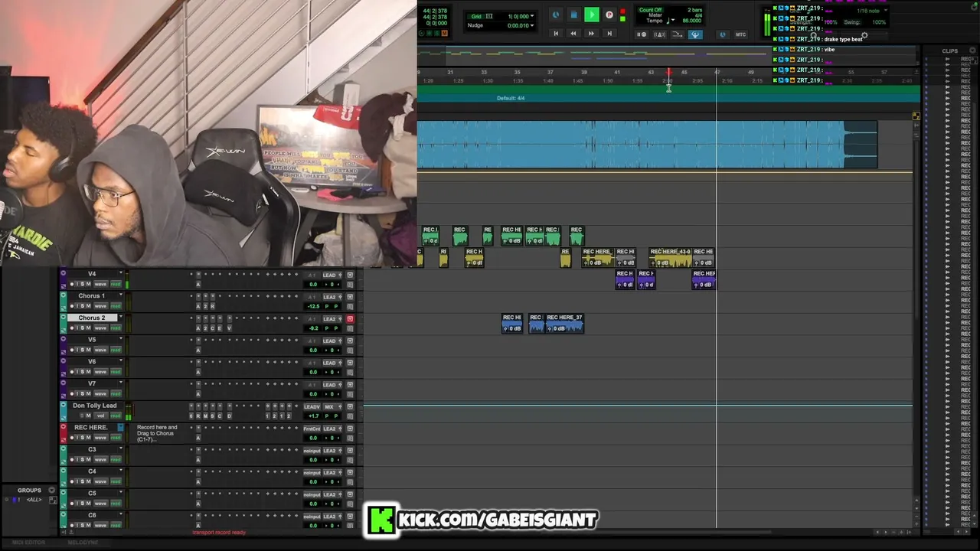Click the red output window icon on Chorus 2
Screen dimensions: 980x551
click(350, 319)
